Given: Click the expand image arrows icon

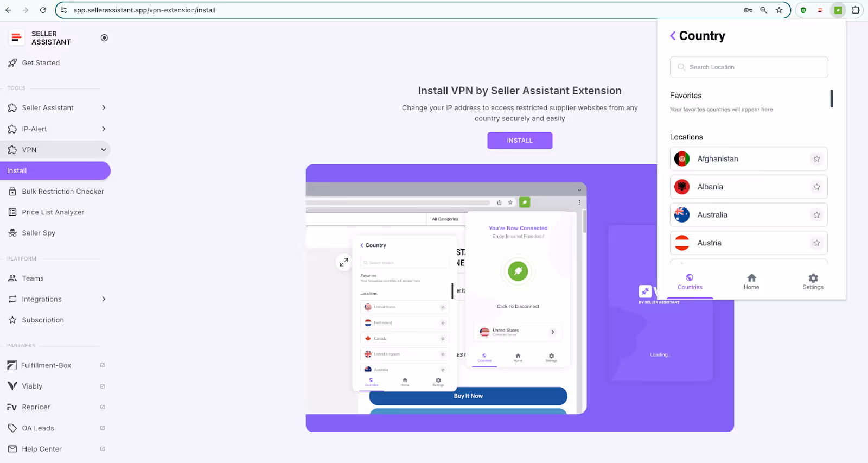Looking at the screenshot, I should click(343, 262).
